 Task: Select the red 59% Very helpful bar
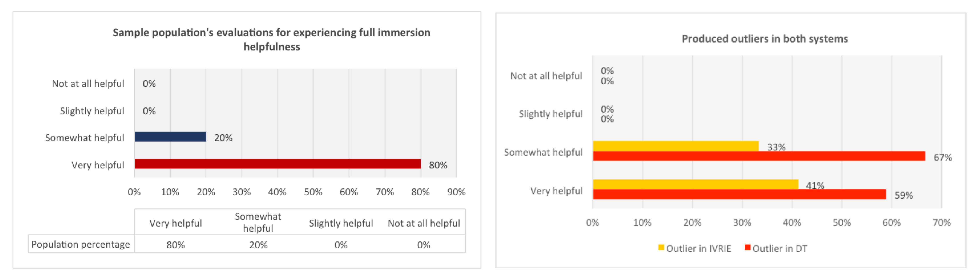(739, 194)
